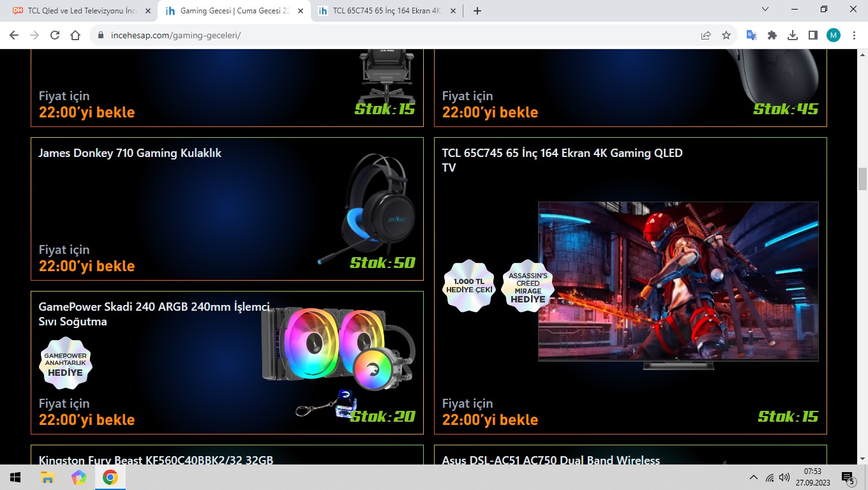Click the TCL TV product image
868x490 pixels.
click(x=678, y=285)
